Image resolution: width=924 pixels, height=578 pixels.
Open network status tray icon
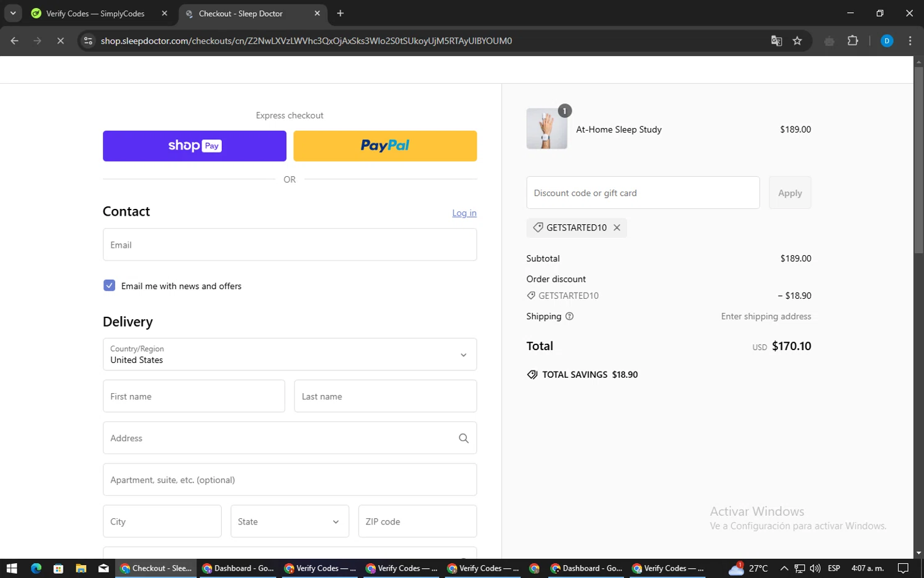tap(800, 568)
